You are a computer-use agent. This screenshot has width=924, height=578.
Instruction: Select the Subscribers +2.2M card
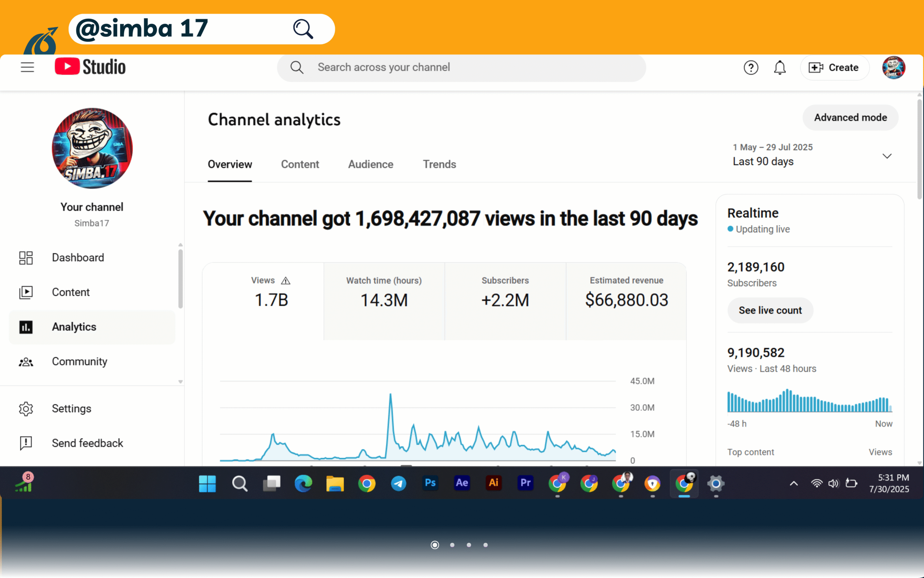point(505,301)
